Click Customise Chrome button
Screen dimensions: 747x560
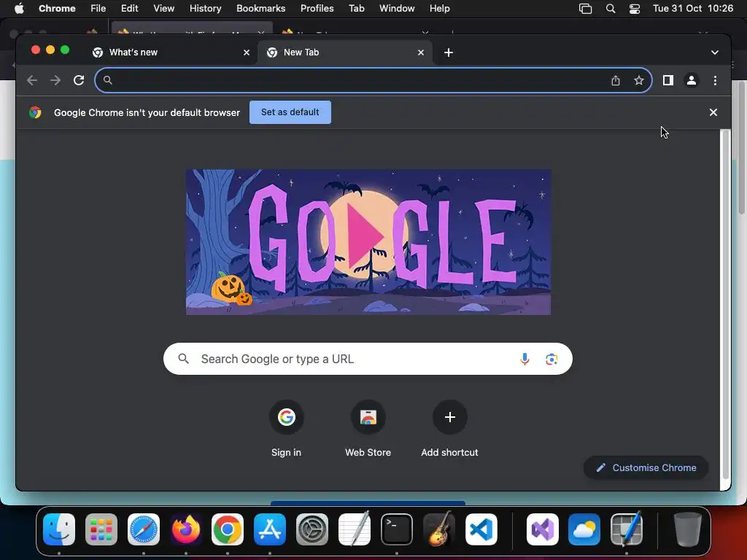coord(646,468)
